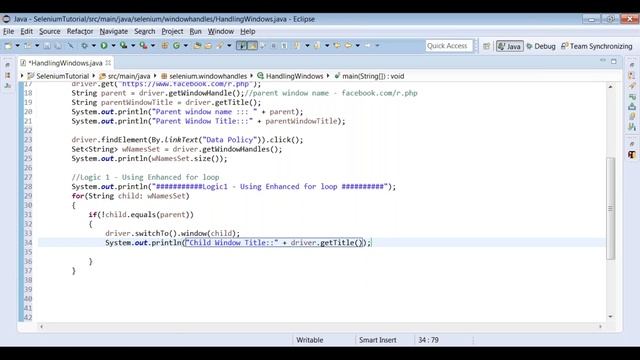
Task: Open dropdown arrow beside Coverage icon
Action: point(133,46)
